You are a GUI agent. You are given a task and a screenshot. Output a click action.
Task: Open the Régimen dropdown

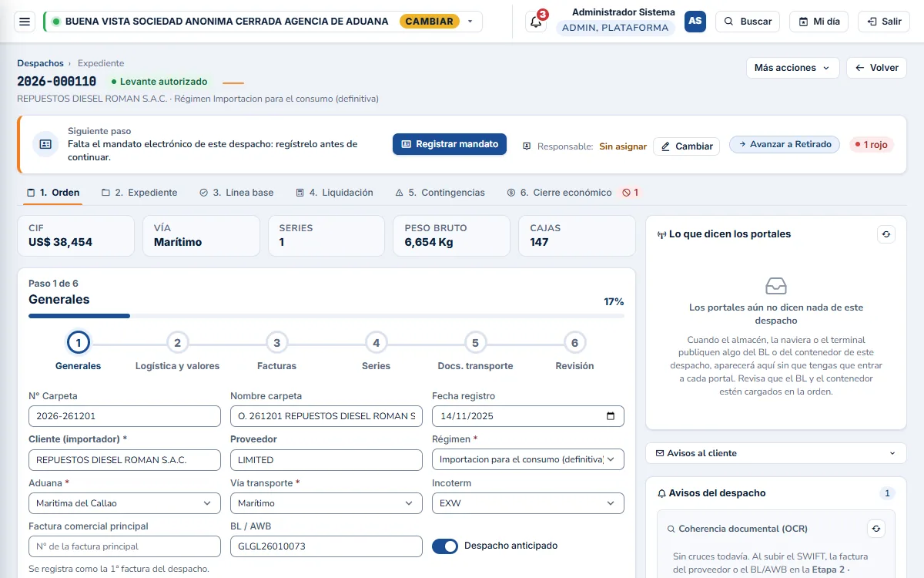[x=528, y=459]
